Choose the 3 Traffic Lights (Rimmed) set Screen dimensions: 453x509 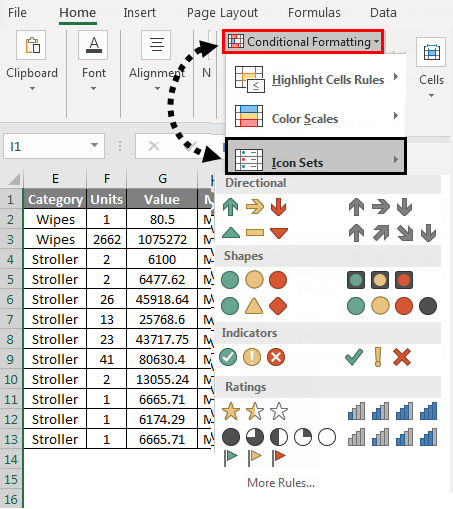point(380,280)
